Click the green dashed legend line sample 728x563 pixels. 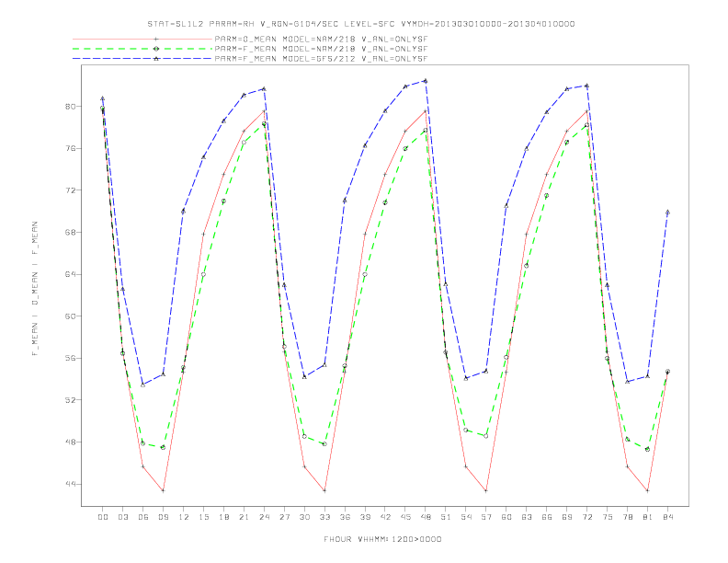142,49
